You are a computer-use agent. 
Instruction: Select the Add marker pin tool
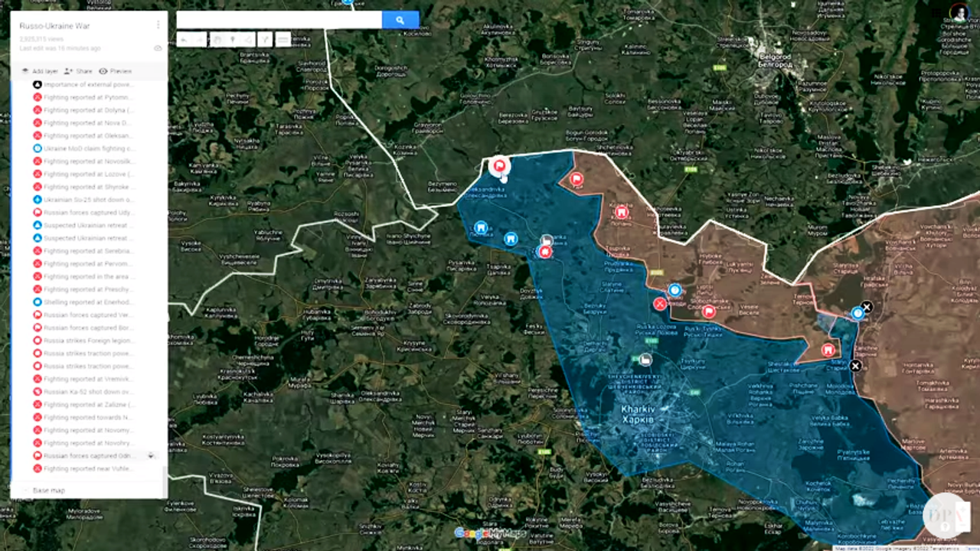[233, 40]
